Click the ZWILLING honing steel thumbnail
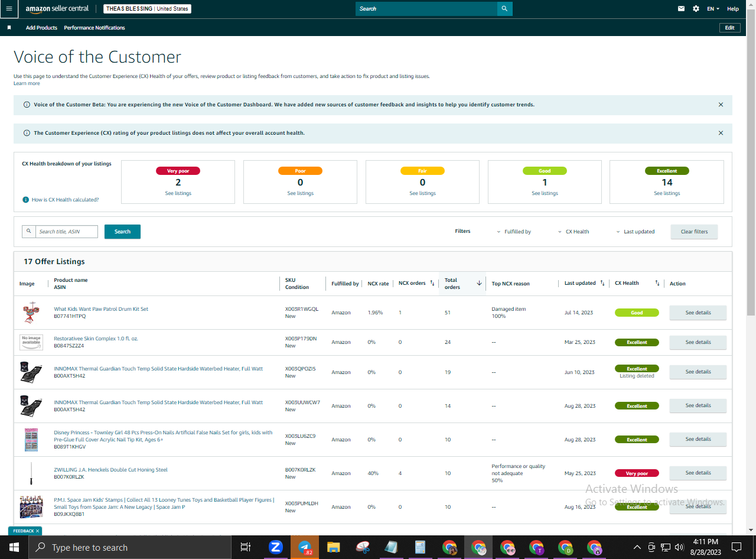This screenshot has width=756, height=559. [x=31, y=473]
